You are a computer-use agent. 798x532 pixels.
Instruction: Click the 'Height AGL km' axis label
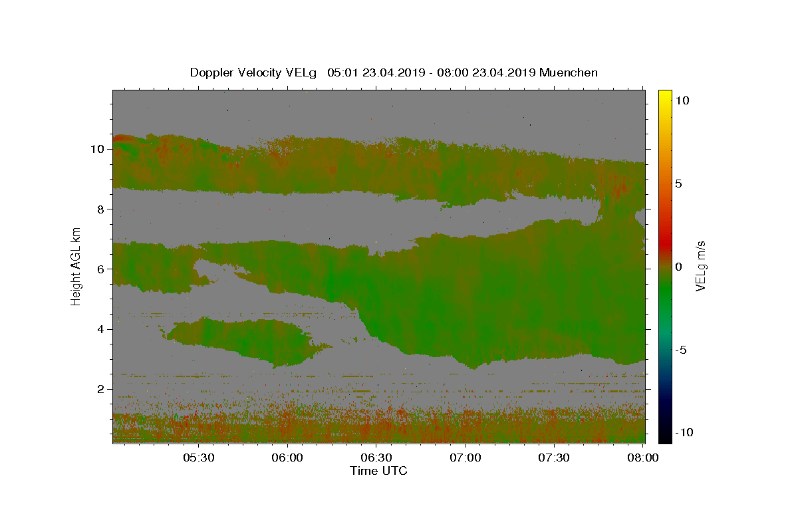pos(76,266)
